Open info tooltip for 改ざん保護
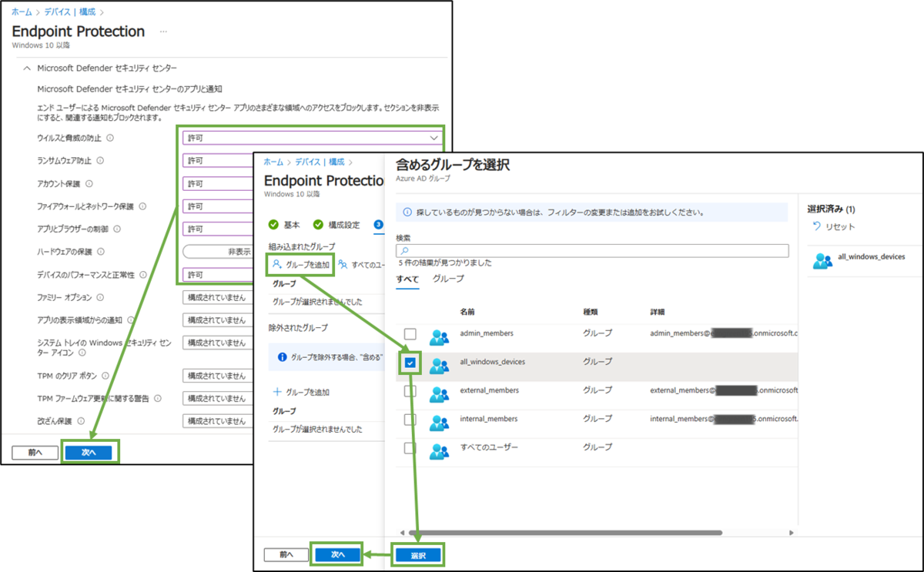Image resolution: width=924 pixels, height=572 pixels. click(80, 422)
